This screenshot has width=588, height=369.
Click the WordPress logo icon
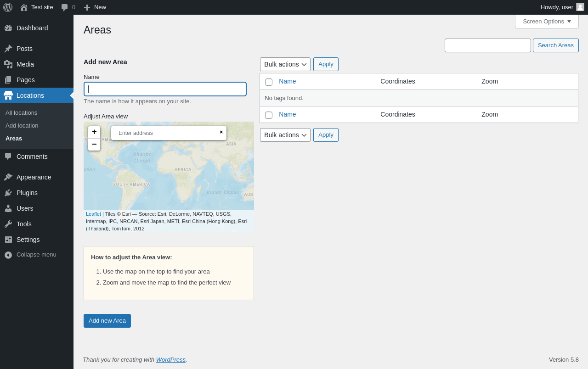click(x=8, y=7)
